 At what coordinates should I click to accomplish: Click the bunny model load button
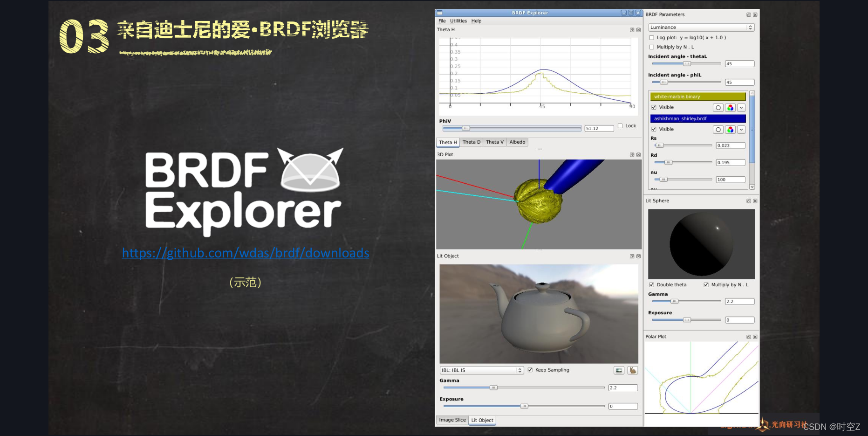[x=632, y=370]
